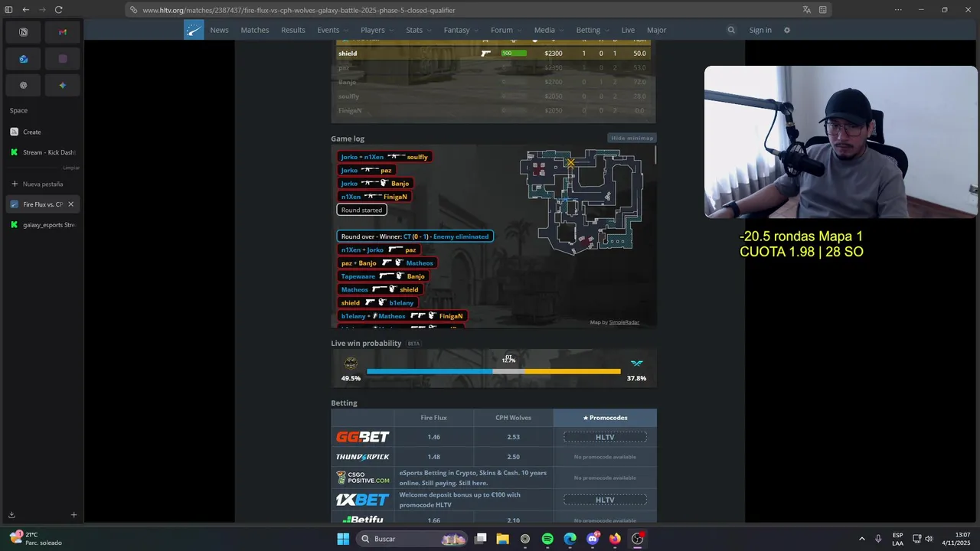Screen dimensions: 980x551
Task: Open Nueva pestaña new tab button
Action: click(42, 184)
